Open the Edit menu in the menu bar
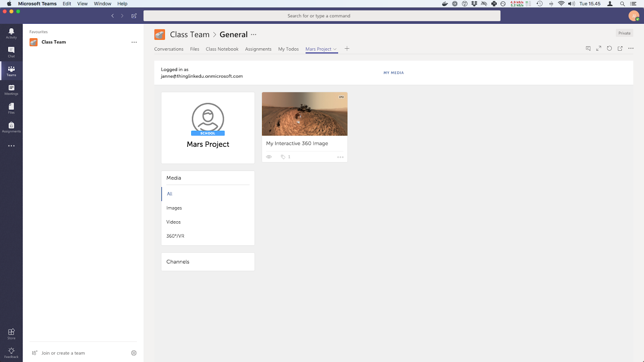This screenshot has height=362, width=644. (67, 4)
